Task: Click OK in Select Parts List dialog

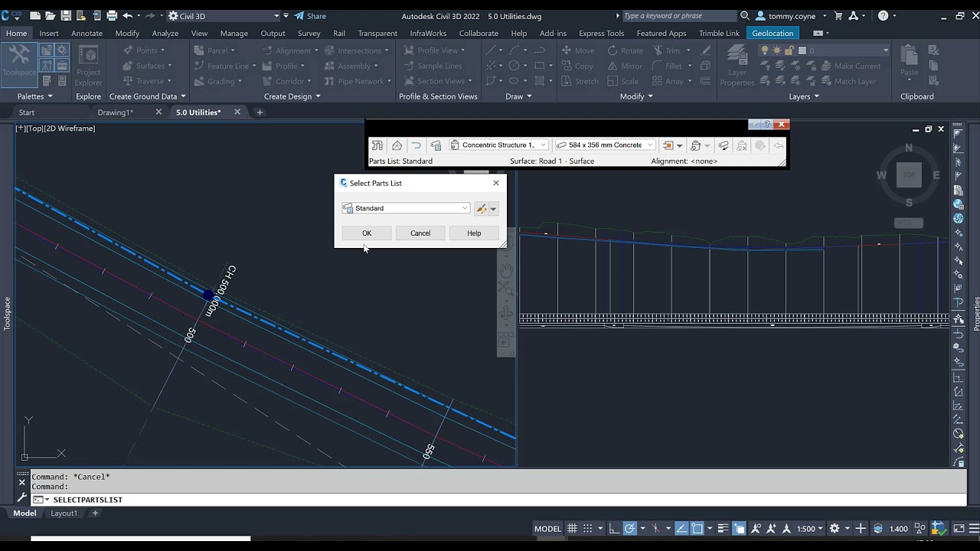Action: 367,233
